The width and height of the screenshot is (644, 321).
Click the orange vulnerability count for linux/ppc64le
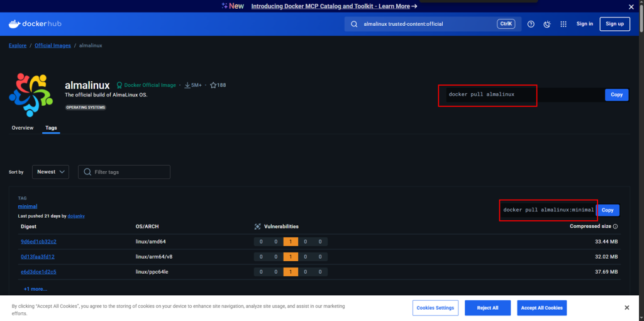point(291,272)
